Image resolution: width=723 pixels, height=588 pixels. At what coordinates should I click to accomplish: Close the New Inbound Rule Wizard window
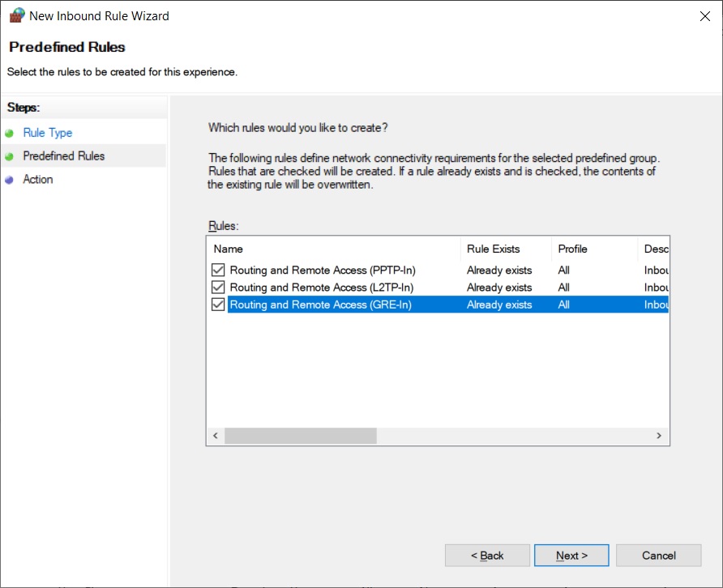click(704, 16)
